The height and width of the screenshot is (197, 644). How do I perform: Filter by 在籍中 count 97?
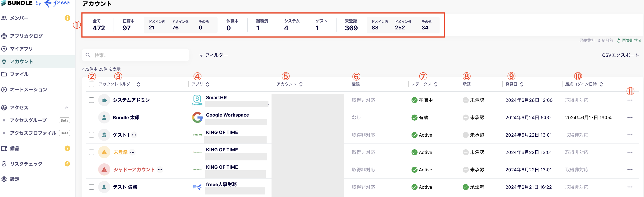click(128, 25)
